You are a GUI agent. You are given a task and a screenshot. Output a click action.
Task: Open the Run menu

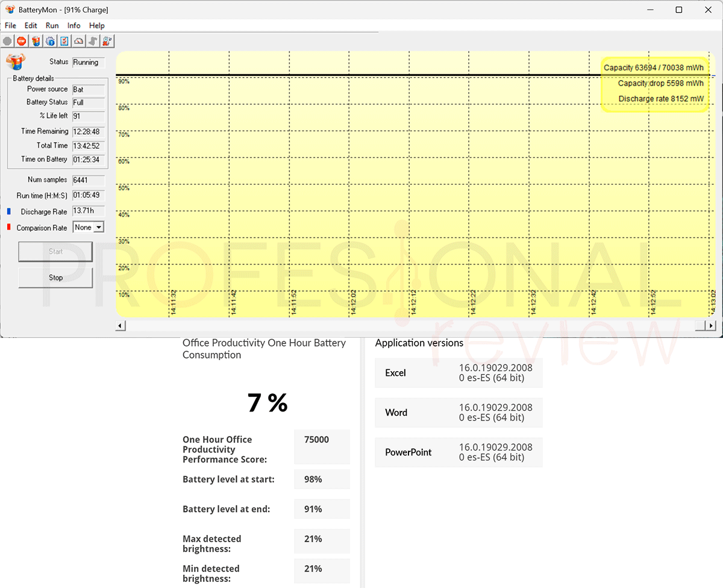coord(52,25)
